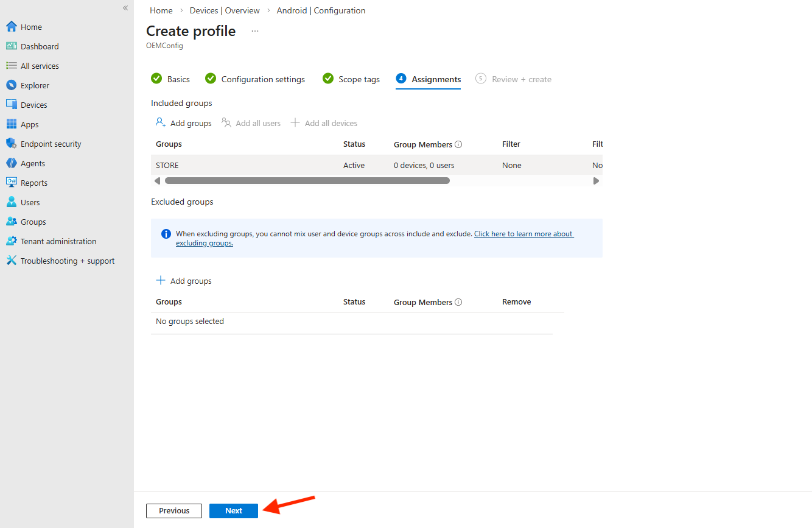Click the Dashboard icon in sidebar
The height and width of the screenshot is (528, 812).
pos(11,46)
